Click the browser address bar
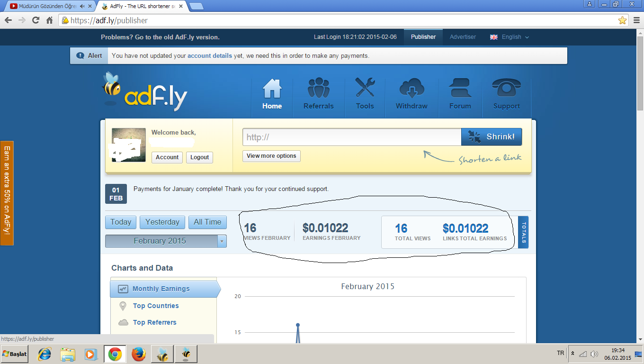This screenshot has width=644, height=364. [343, 20]
